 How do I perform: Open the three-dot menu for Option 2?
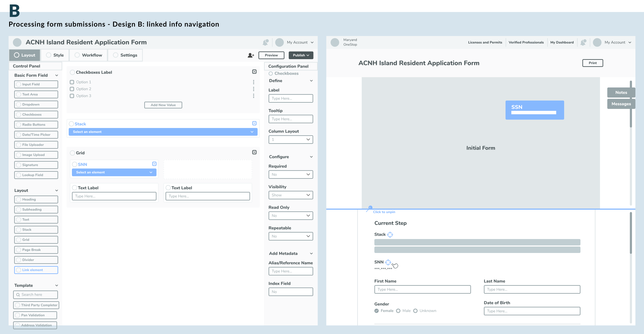pos(254,89)
